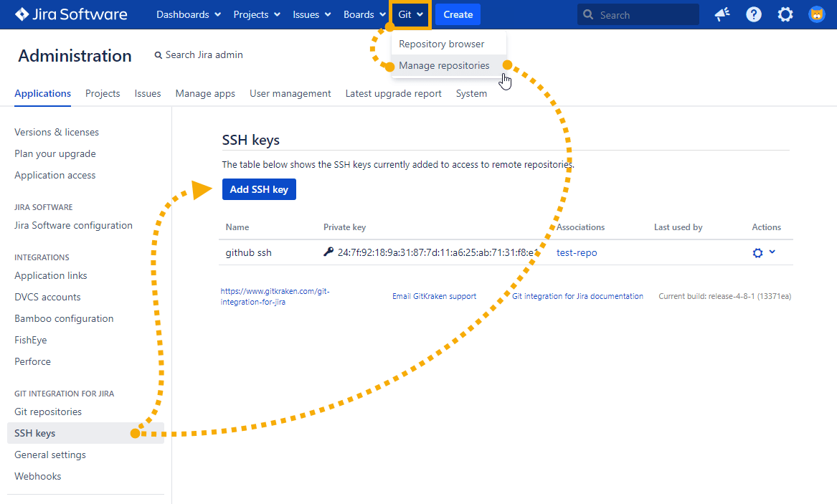Click the magnifier icon beside Search Jira admin

(x=158, y=55)
